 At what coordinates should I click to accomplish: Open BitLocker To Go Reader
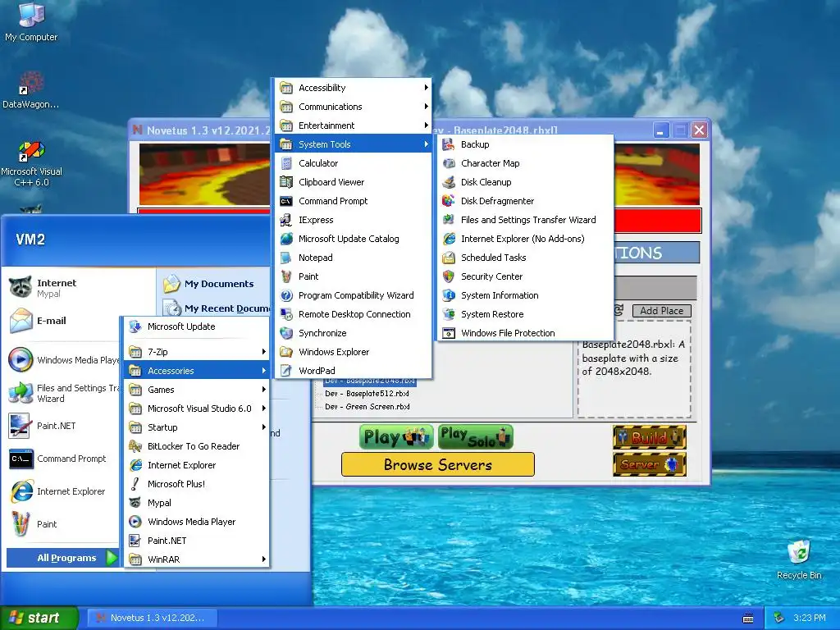tap(197, 446)
